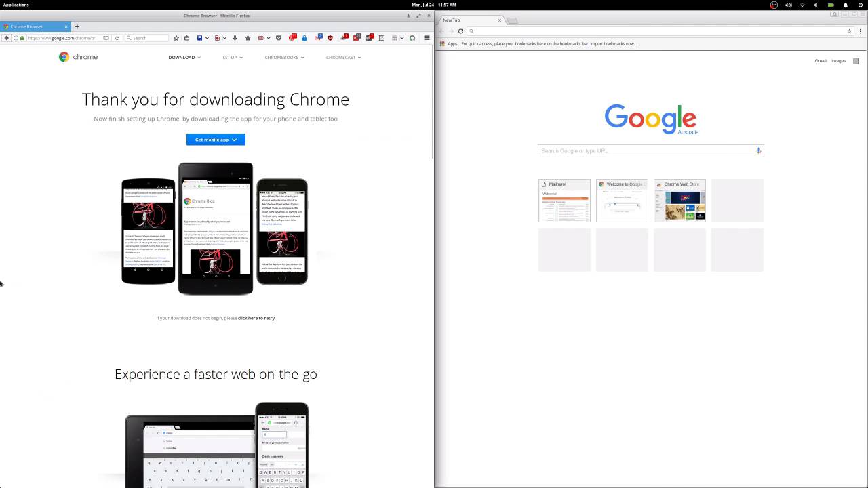Open Applications menu in top panel
This screenshot has width=868, height=488.
(16, 5)
